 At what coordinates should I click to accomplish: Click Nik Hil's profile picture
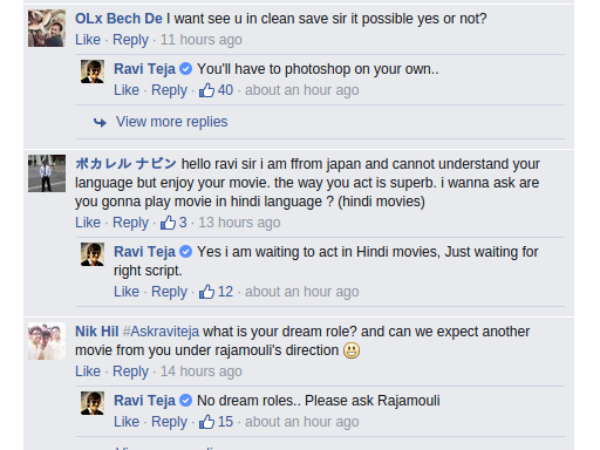click(46, 342)
